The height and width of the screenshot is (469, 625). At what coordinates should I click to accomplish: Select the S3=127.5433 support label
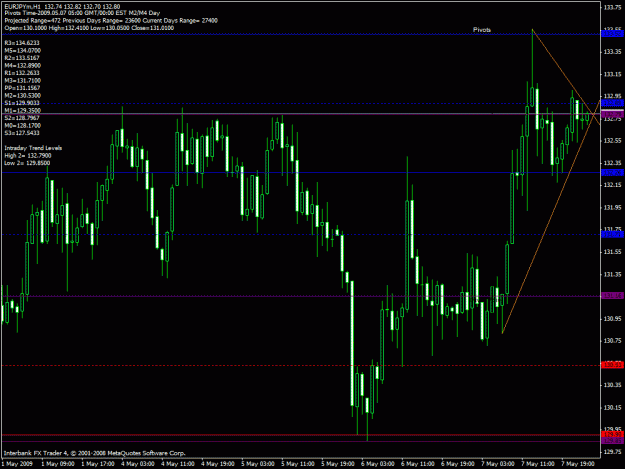tap(22, 133)
